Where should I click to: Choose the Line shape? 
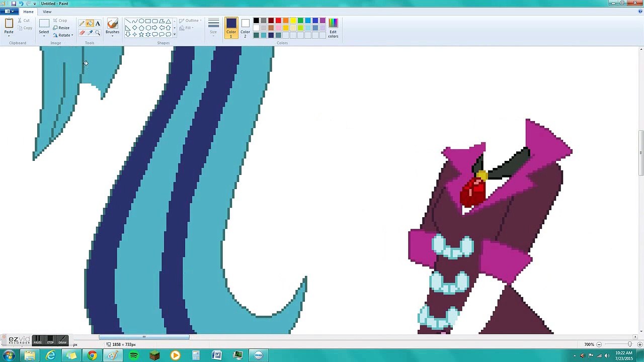[128, 22]
